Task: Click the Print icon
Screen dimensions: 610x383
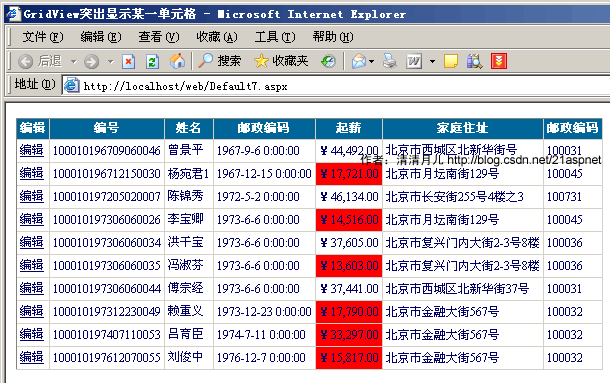Action: click(x=389, y=61)
